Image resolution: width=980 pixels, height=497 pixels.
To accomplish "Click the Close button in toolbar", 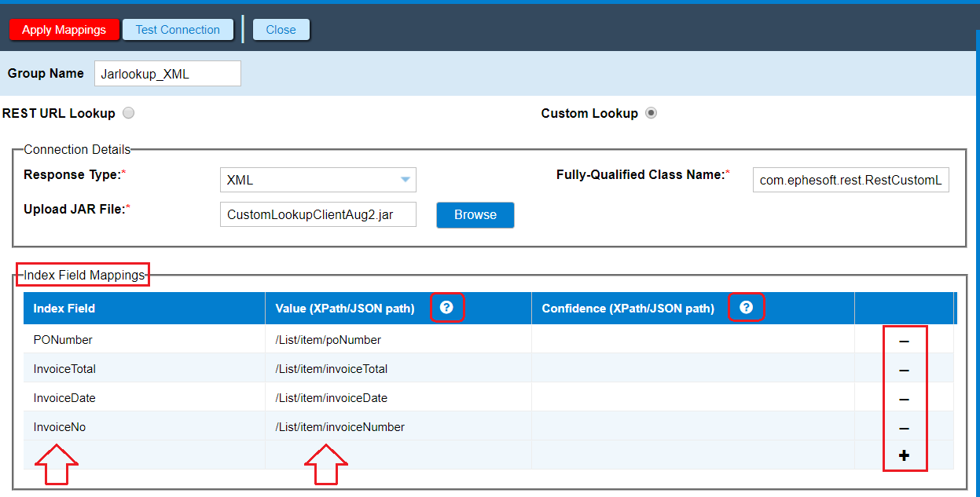I will pos(281,30).
